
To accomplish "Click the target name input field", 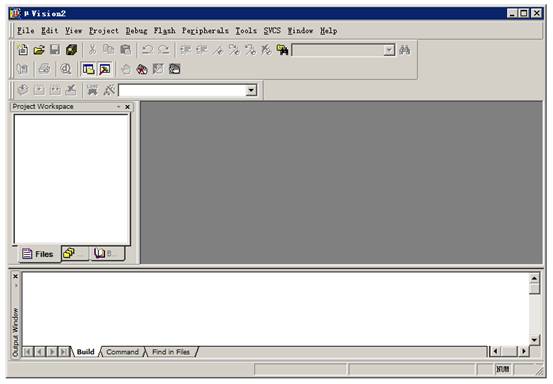I will tap(182, 90).
